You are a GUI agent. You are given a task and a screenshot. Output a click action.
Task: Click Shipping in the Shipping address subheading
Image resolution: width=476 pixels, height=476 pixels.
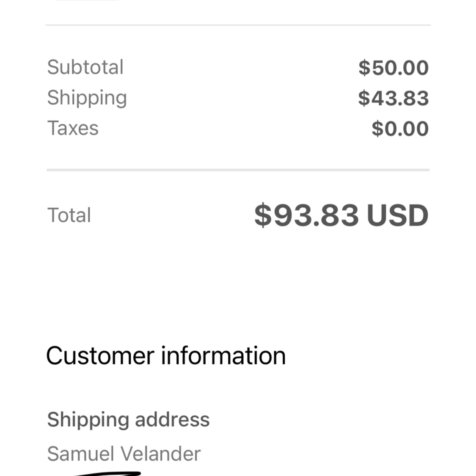click(x=88, y=420)
